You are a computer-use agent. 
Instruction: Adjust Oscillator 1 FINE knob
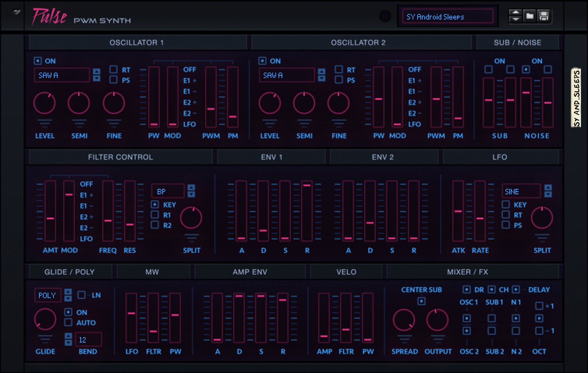click(113, 103)
